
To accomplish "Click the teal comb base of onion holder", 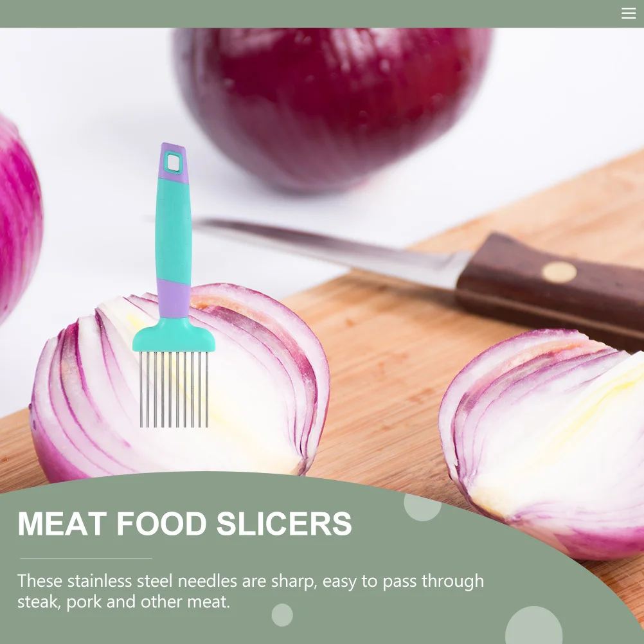I will click(174, 335).
